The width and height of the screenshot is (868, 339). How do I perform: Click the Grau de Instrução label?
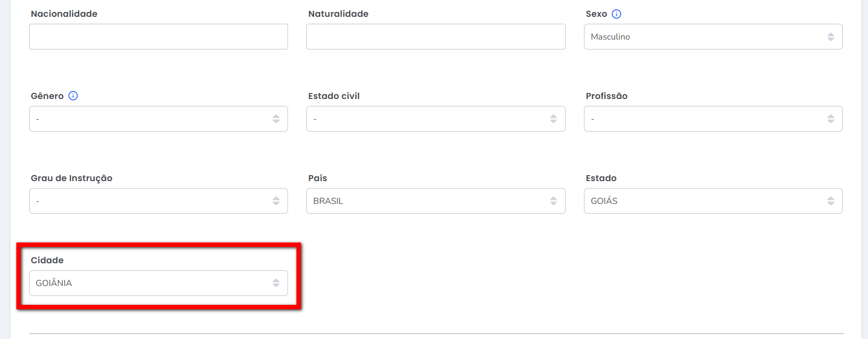click(71, 178)
